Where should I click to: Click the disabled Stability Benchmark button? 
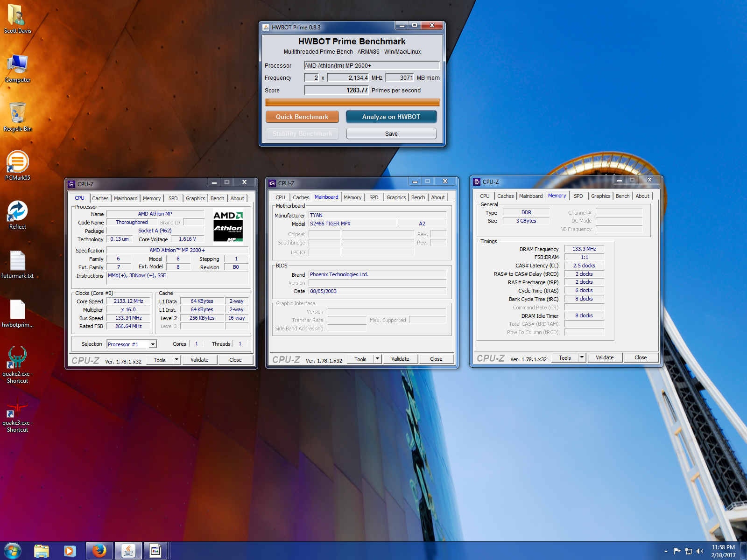tap(302, 133)
